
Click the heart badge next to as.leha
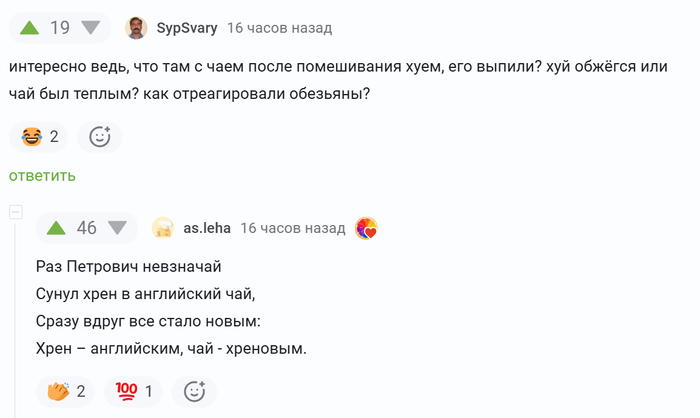pos(367,228)
